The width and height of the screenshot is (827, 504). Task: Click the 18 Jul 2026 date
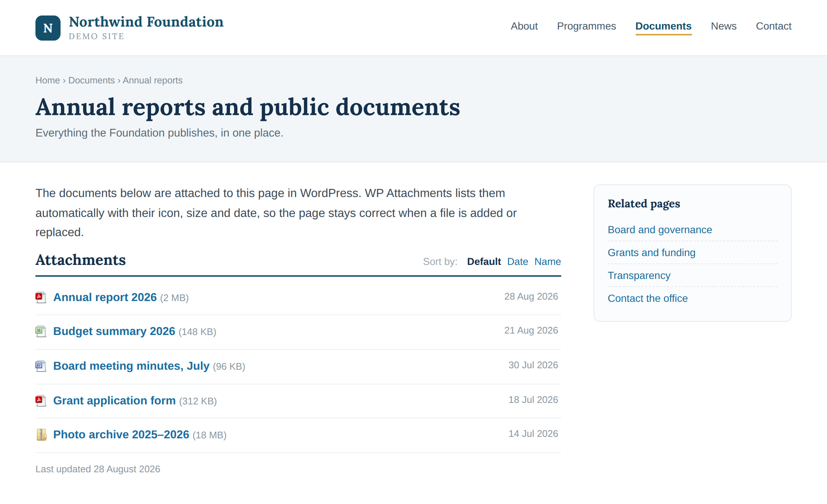pos(533,400)
